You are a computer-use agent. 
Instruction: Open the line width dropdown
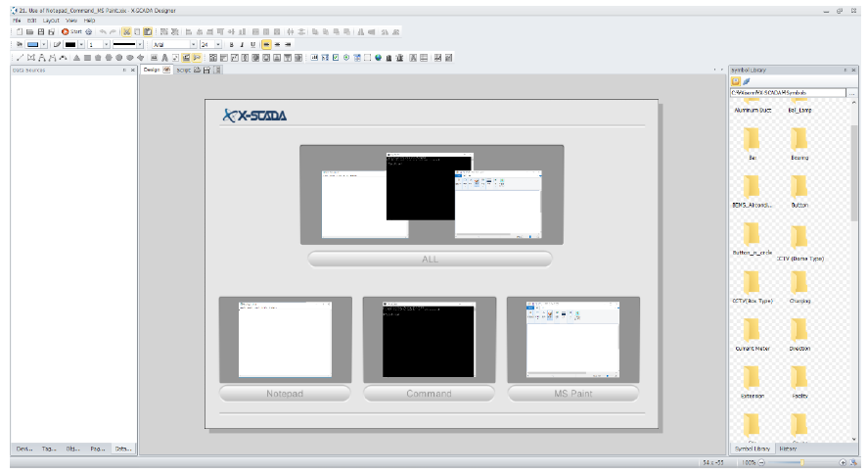[106, 45]
